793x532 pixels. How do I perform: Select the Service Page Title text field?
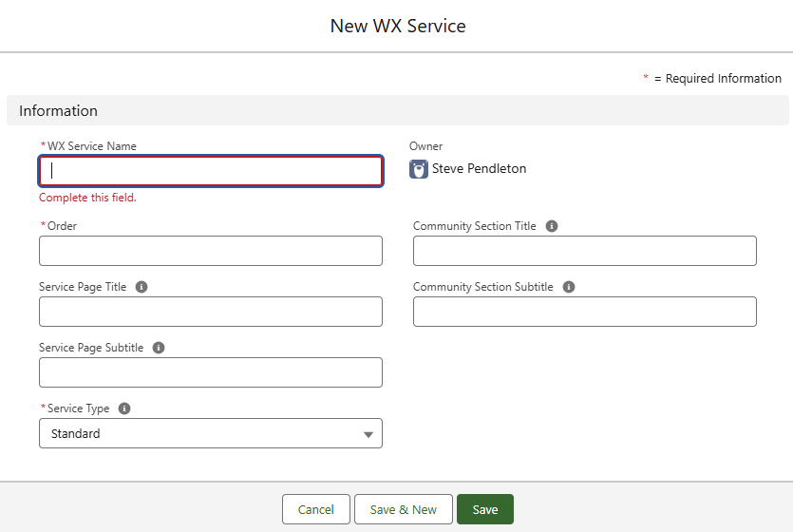coord(211,312)
